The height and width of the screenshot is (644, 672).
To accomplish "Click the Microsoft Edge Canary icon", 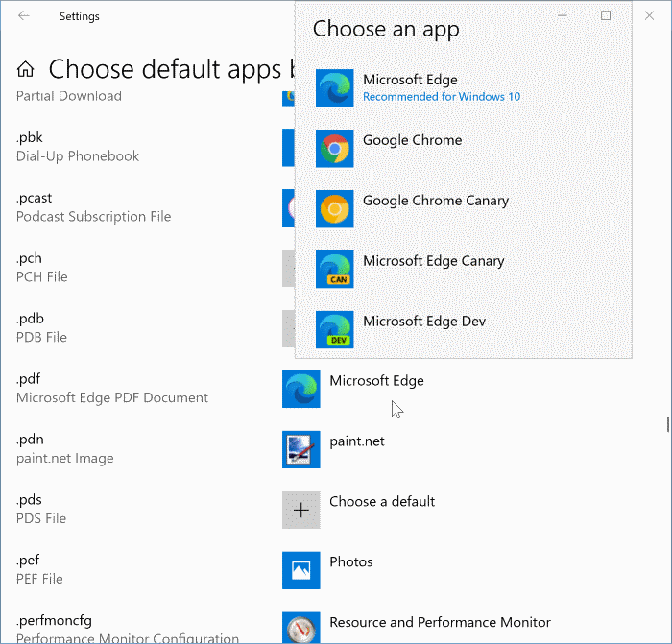I will (x=335, y=269).
